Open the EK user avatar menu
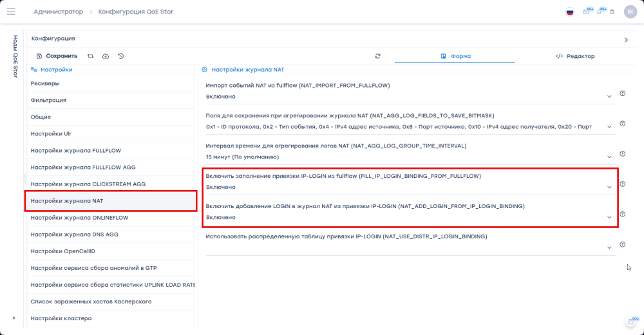Screen dimensions: 644x335 tap(629, 12)
